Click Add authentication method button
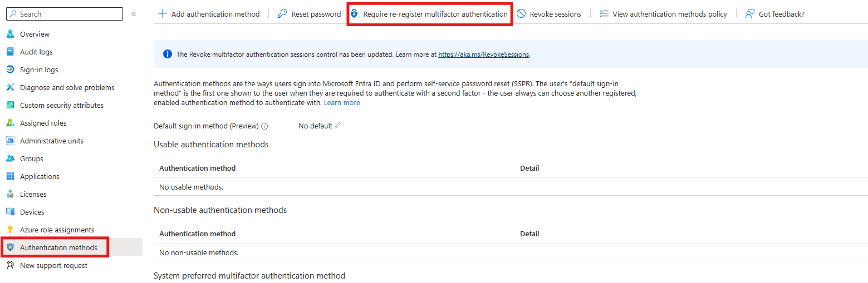The height and width of the screenshot is (283, 868). [x=209, y=14]
